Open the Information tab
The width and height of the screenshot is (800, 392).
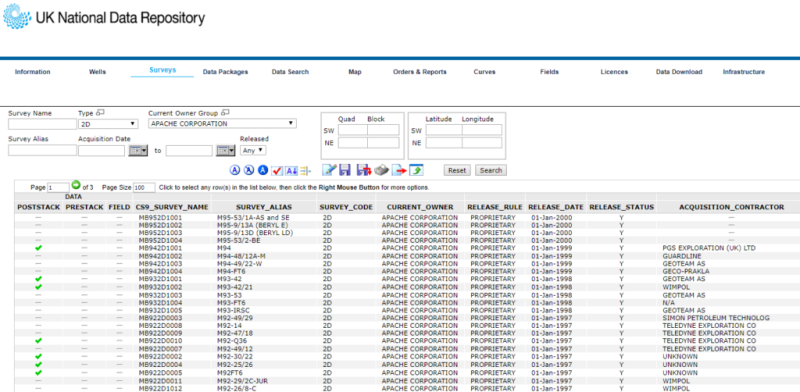point(33,72)
